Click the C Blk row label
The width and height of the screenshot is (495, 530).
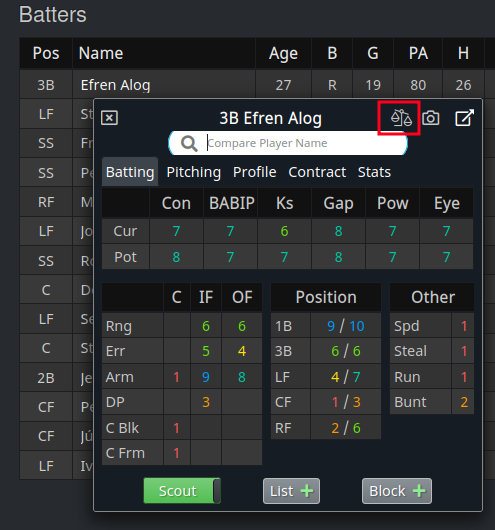(133, 428)
